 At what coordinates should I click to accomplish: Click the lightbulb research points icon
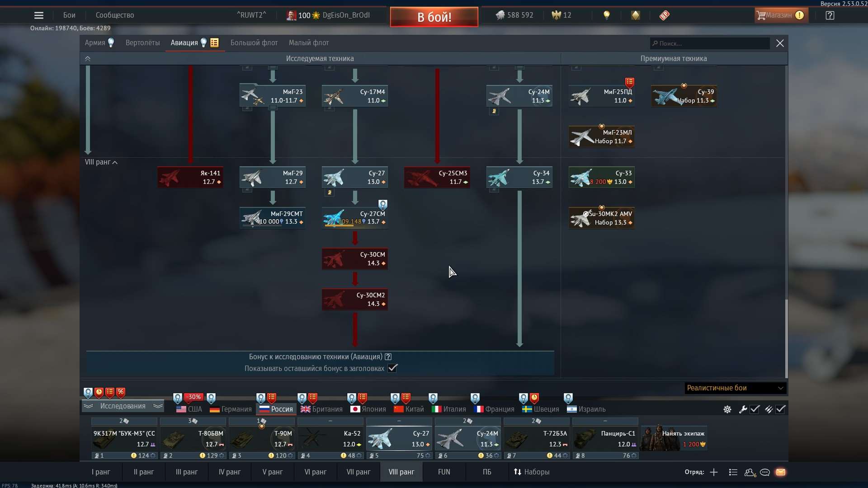[606, 15]
